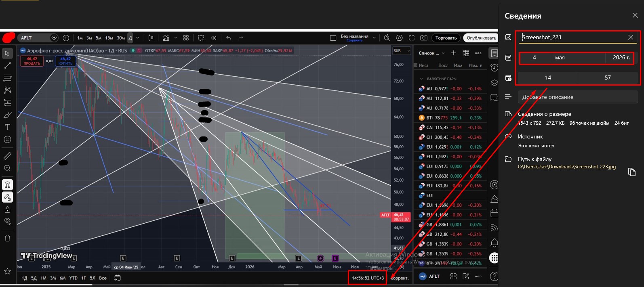Hide all drawings with eye icon
This screenshot has width=644, height=287.
point(7,221)
